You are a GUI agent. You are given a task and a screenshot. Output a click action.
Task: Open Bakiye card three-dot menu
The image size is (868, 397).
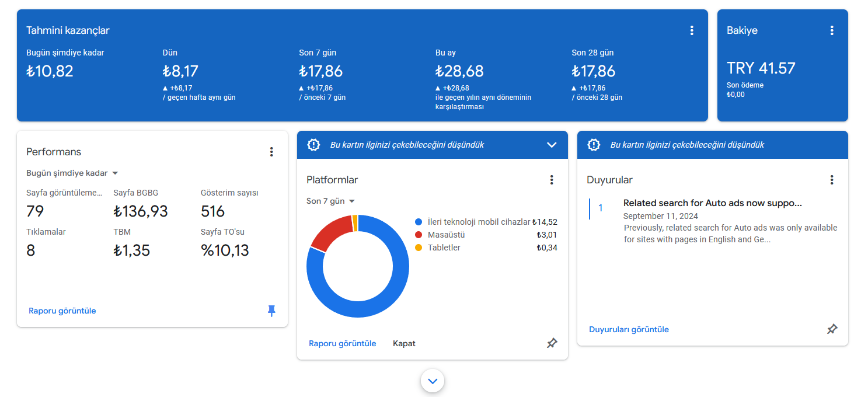pyautogui.click(x=832, y=30)
